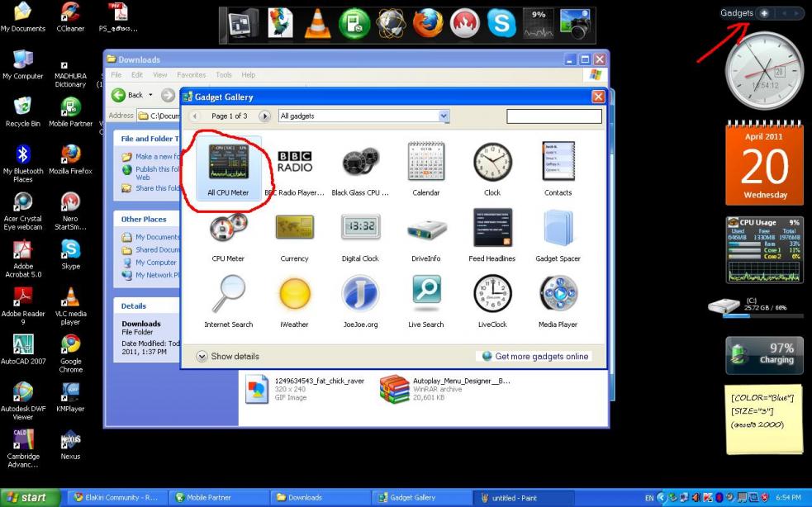
Task: Go to next gallery page arrow
Action: 264,116
